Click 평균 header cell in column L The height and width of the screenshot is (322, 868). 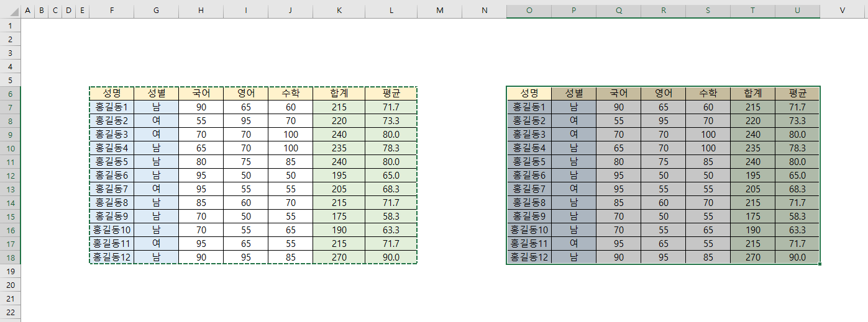(x=391, y=93)
